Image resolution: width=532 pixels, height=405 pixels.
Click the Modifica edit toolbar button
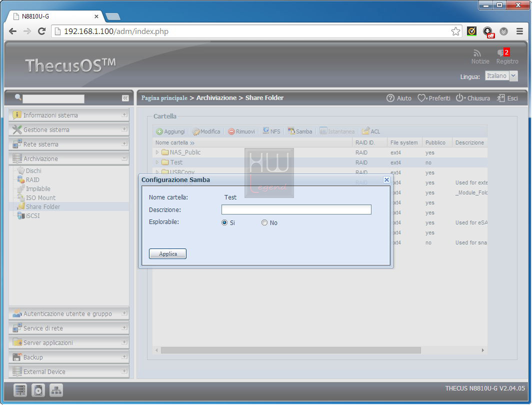pyautogui.click(x=206, y=131)
